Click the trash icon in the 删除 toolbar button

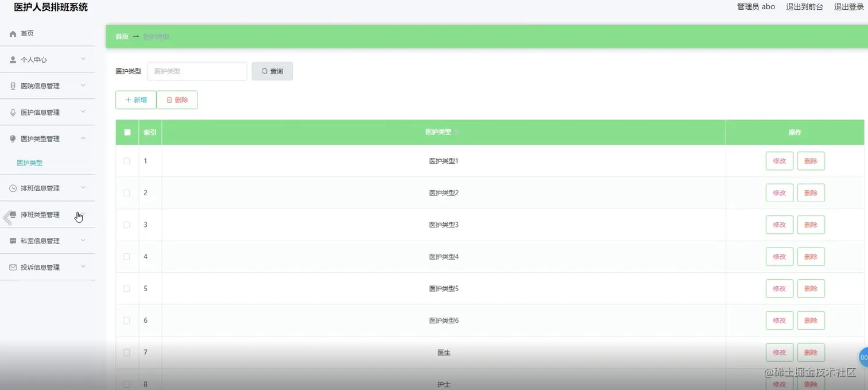169,100
